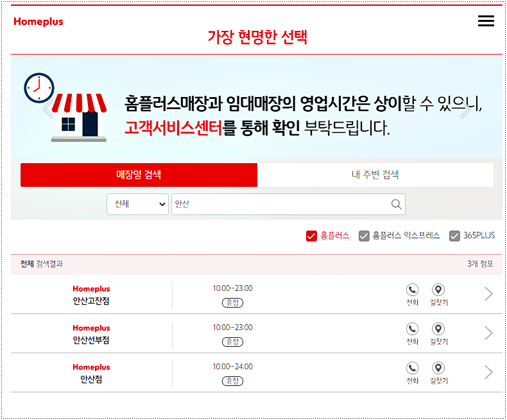Show next banner slide
The image size is (507, 420).
pos(465,109)
